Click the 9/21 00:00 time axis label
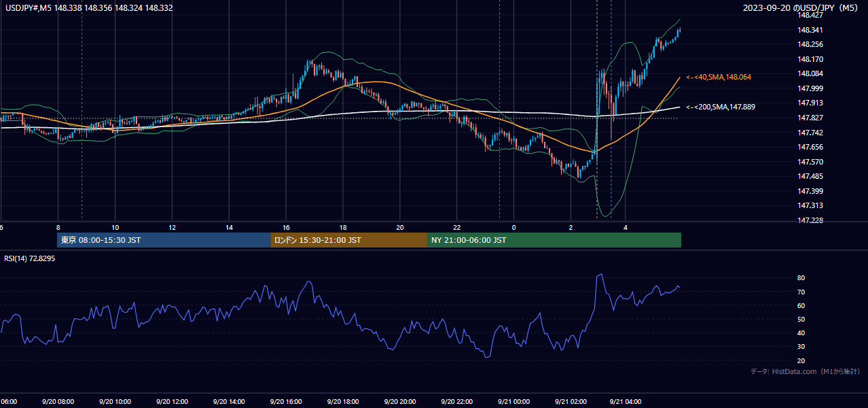The height and width of the screenshot is (408, 868). 513,401
